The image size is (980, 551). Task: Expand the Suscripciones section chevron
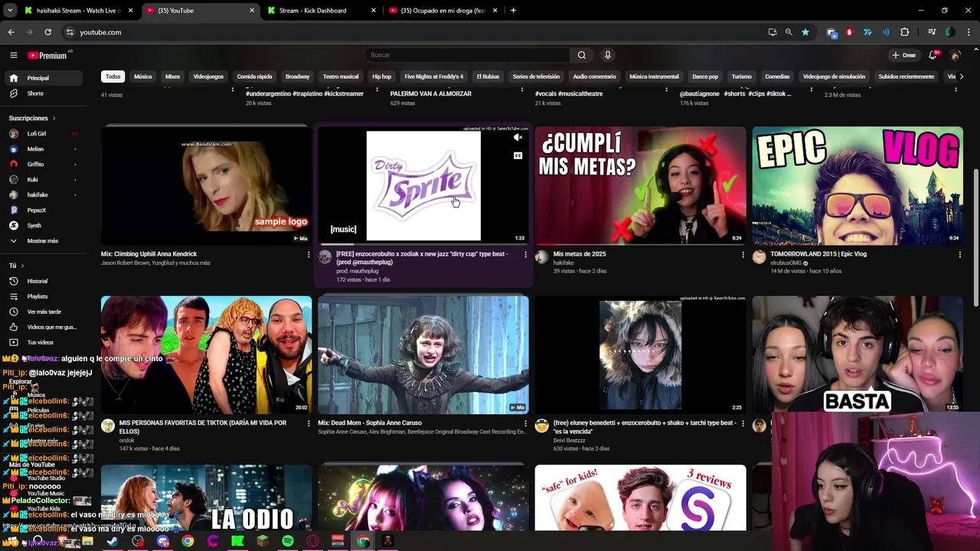point(54,118)
